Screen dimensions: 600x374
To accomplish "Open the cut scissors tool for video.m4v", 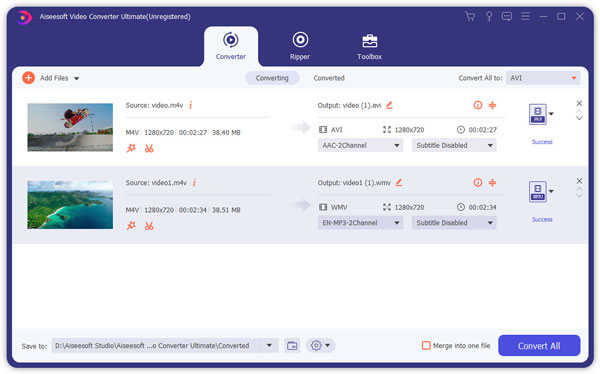I will click(x=149, y=148).
